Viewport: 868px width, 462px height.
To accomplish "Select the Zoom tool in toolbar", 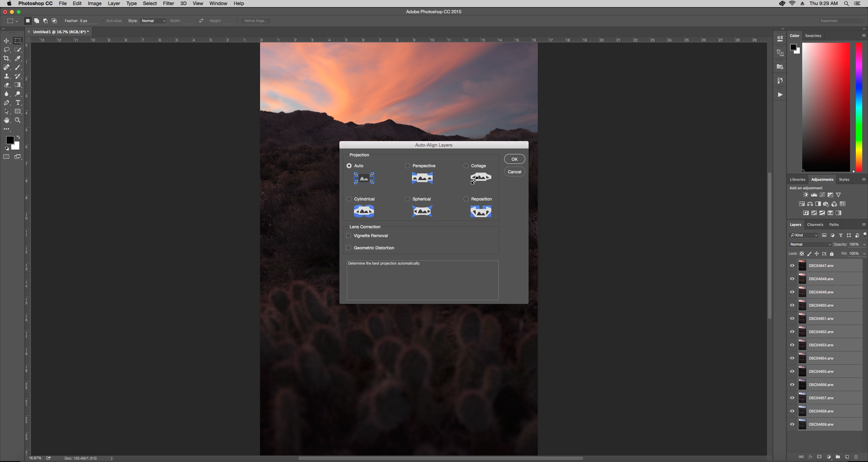I will (x=18, y=120).
